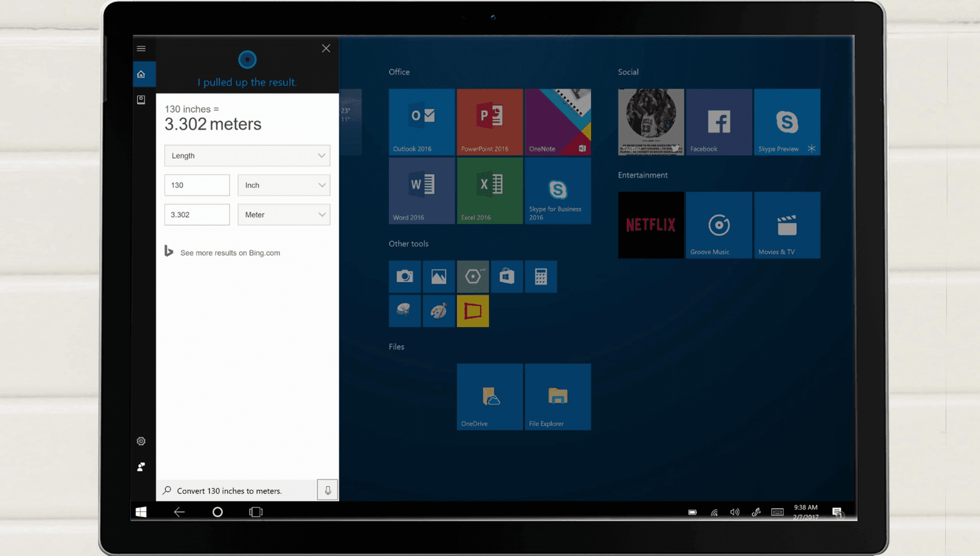Open the Cortana Home tab
This screenshot has height=556, width=980.
(141, 75)
